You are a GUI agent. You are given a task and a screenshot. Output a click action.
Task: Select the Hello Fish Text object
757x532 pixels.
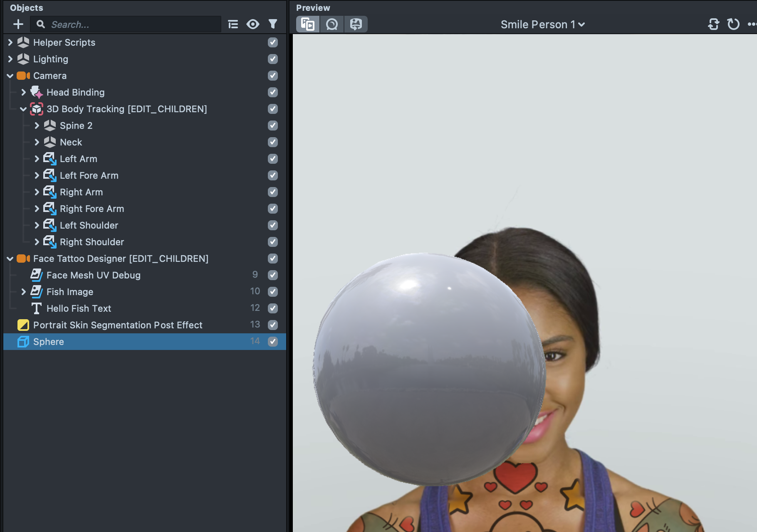point(79,308)
